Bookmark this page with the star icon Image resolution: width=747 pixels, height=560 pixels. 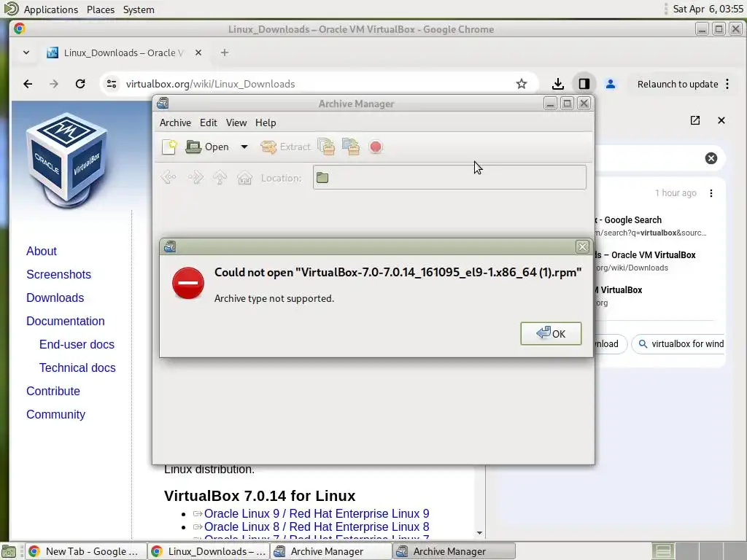pyautogui.click(x=521, y=84)
